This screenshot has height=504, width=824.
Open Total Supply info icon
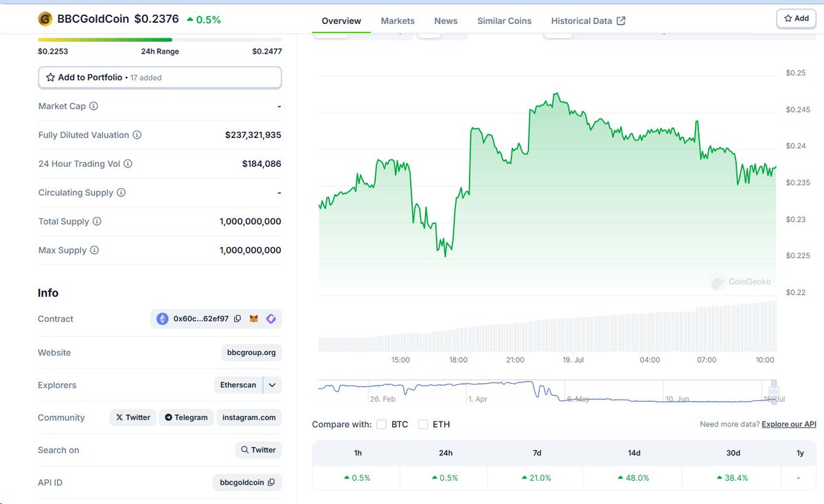(x=97, y=222)
